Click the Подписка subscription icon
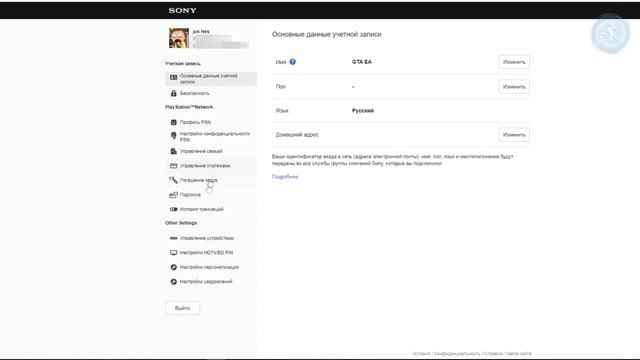Viewport: 640px width, 360px height. click(173, 195)
